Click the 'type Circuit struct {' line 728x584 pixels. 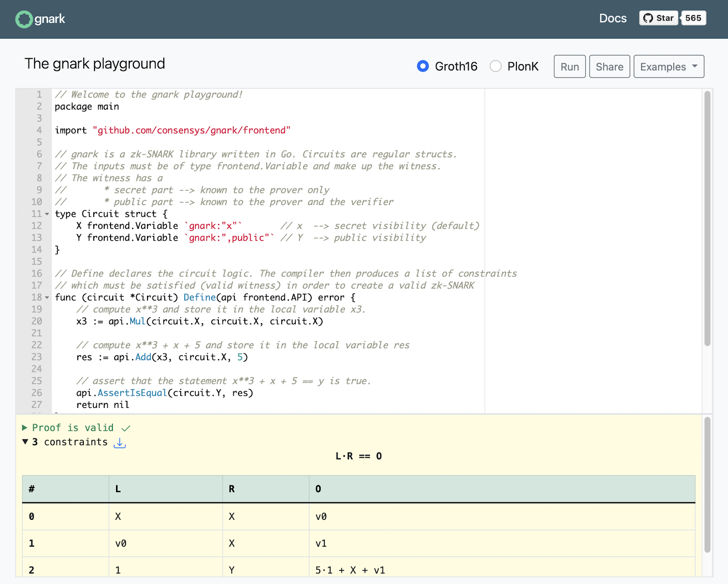coord(111,214)
